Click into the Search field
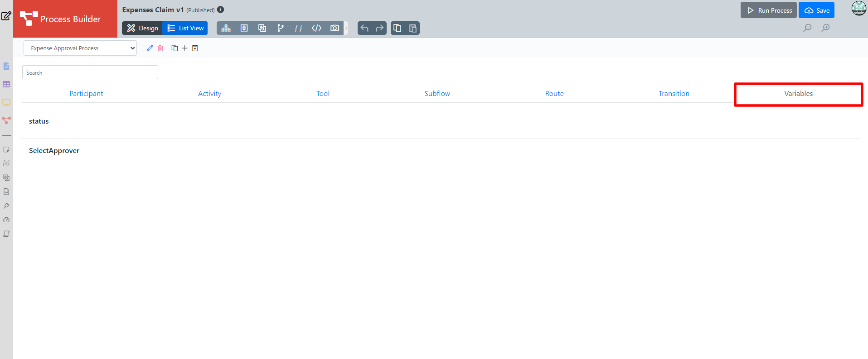The height and width of the screenshot is (359, 868). [90, 72]
